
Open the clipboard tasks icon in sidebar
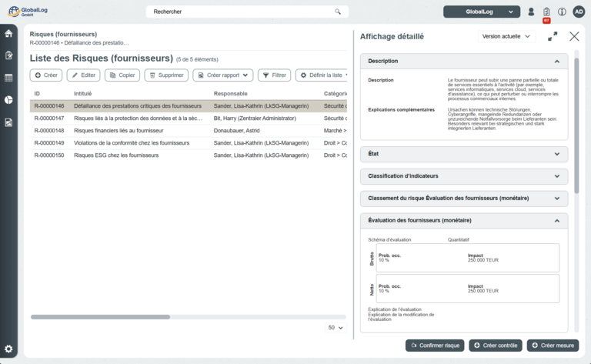[8, 55]
